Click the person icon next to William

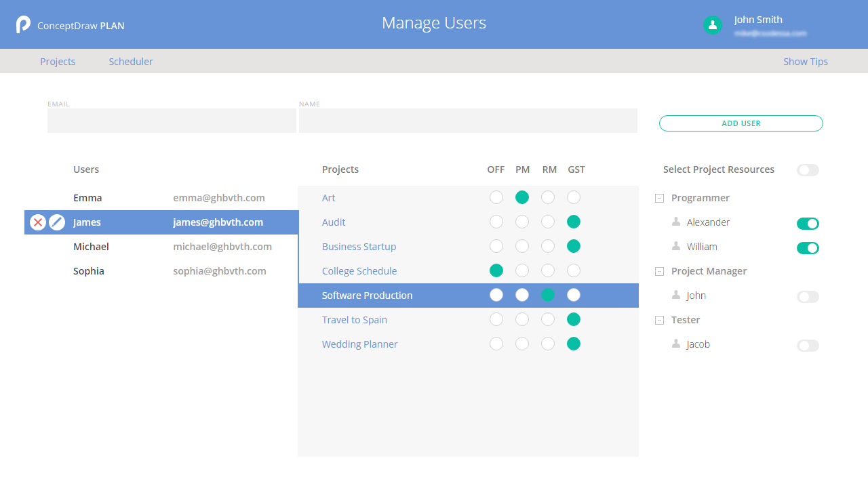(676, 246)
